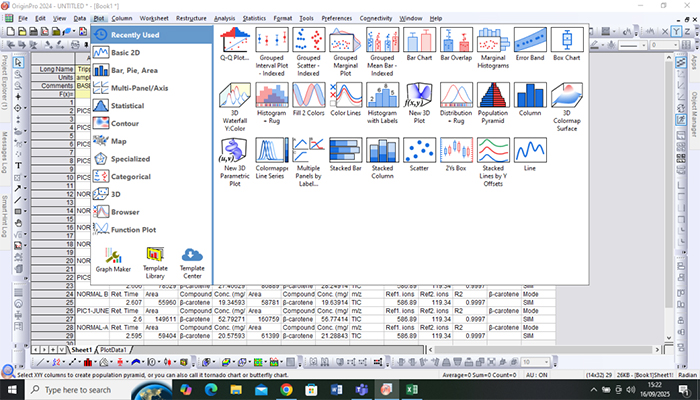Open the Browser plot category

[152, 212]
